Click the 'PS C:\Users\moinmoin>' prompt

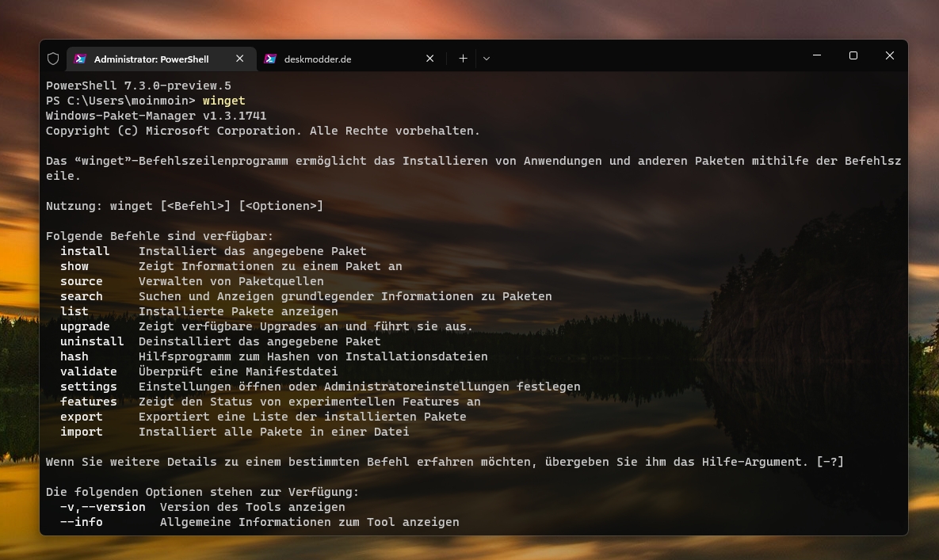pyautogui.click(x=121, y=101)
